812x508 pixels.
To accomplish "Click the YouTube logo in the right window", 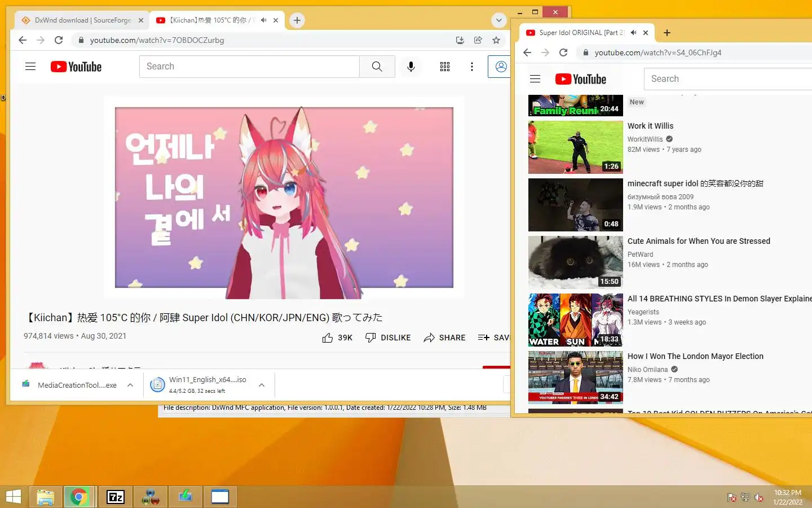I will click(x=581, y=79).
